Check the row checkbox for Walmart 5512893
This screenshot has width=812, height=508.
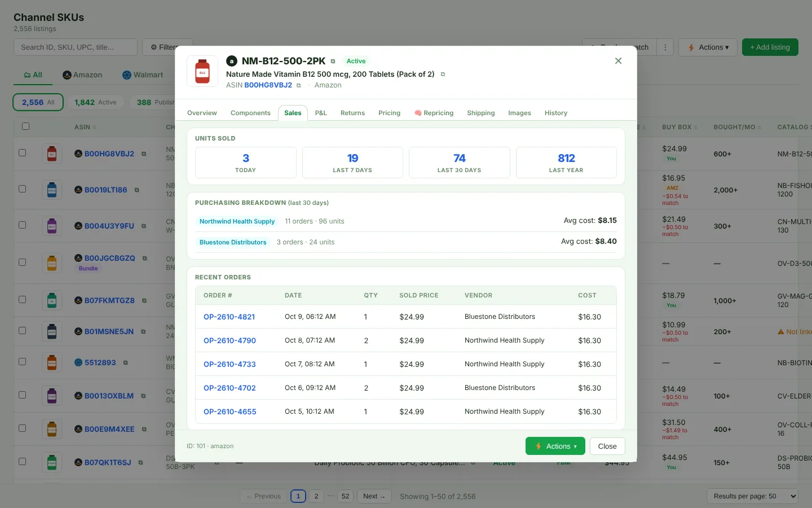[23, 362]
